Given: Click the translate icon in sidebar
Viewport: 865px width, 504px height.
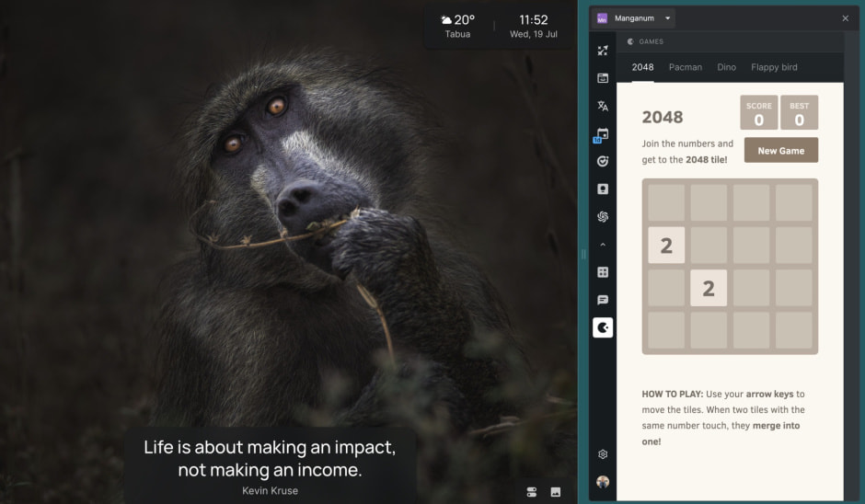Looking at the screenshot, I should point(603,106).
